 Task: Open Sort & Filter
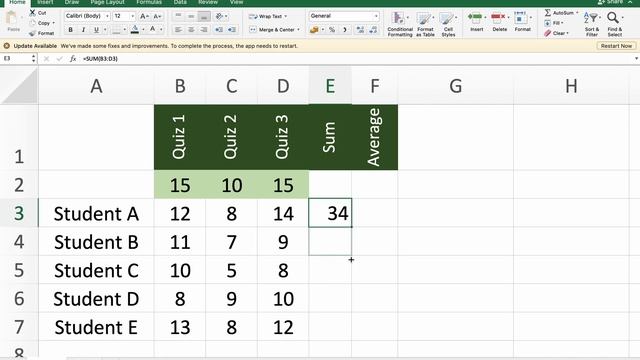tap(592, 24)
